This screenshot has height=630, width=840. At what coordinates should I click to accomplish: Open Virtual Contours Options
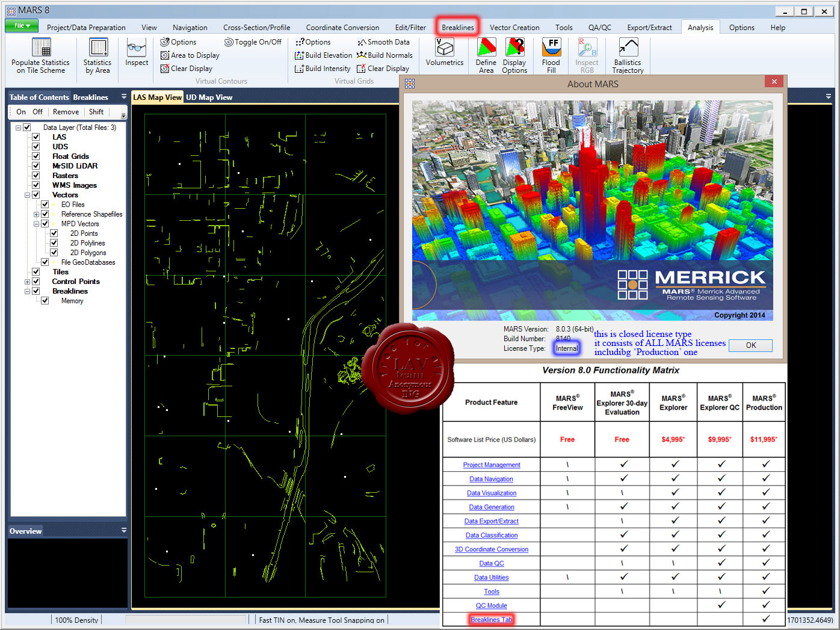coord(179,42)
